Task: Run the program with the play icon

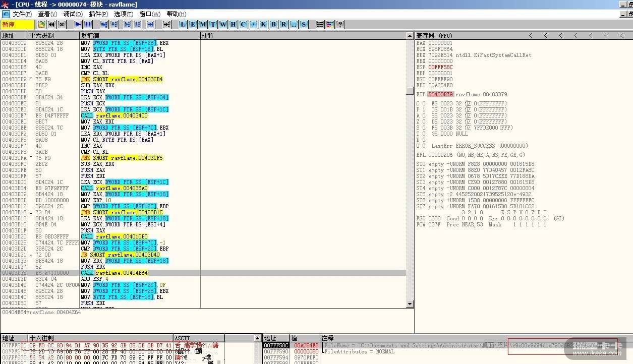Action: (x=78, y=24)
